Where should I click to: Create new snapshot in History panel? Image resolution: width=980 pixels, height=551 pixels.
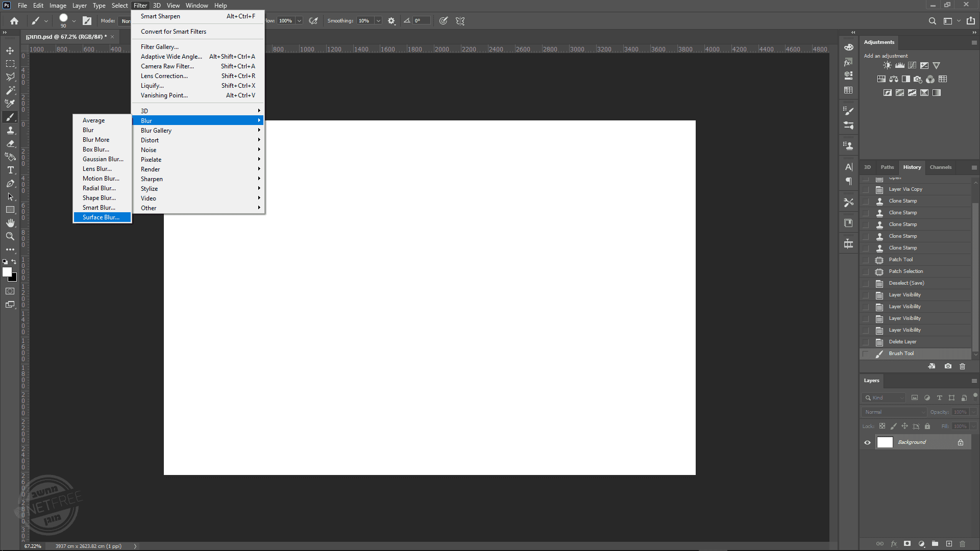pos(948,366)
